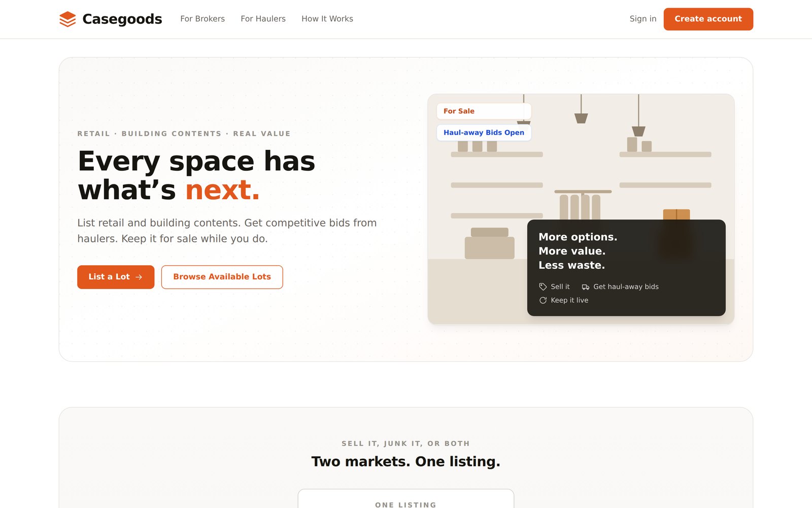This screenshot has width=812, height=508.
Task: Click the 'More options. More value.' heading
Action: click(578, 251)
